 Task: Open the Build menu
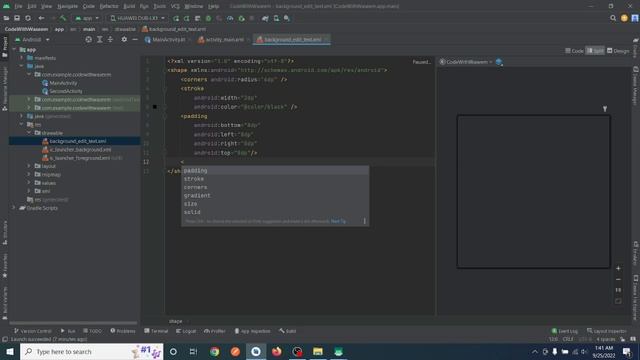point(129,6)
